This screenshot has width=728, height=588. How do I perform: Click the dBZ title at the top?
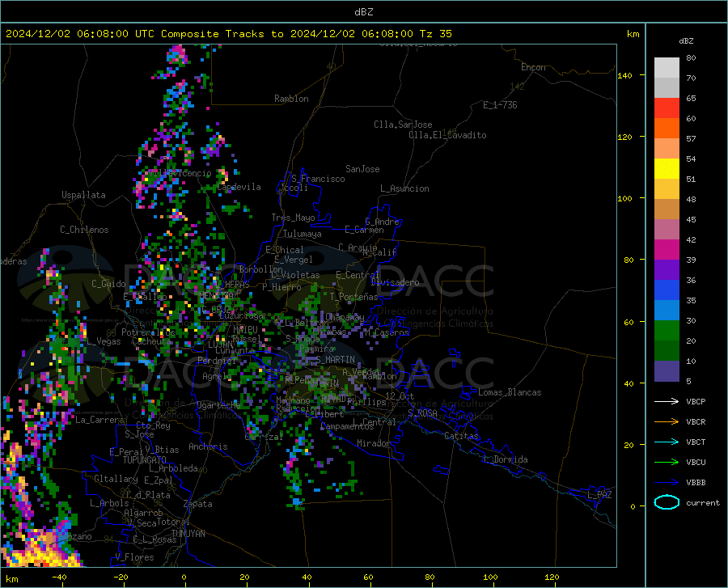pos(363,12)
